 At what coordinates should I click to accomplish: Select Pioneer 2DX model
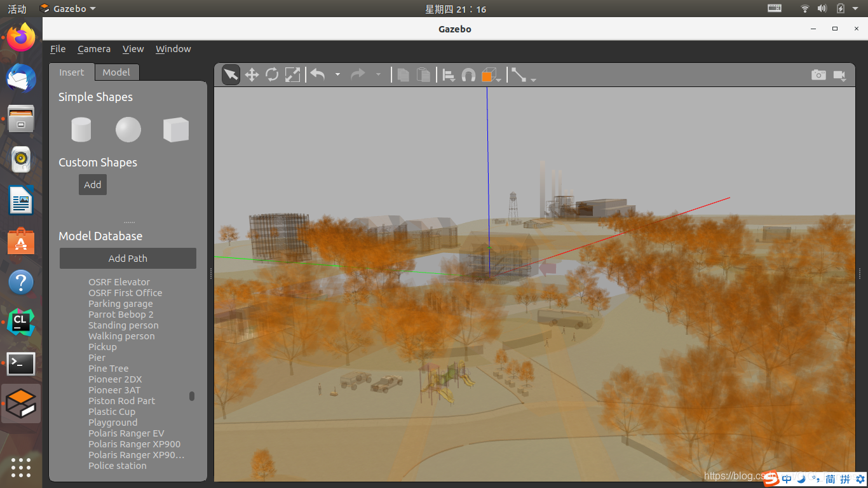coord(115,379)
